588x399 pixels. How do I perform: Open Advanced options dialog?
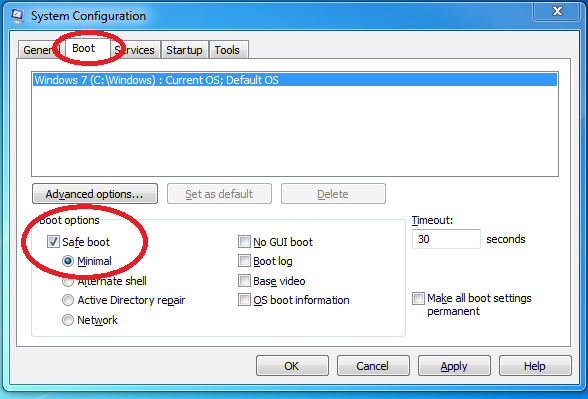point(95,194)
